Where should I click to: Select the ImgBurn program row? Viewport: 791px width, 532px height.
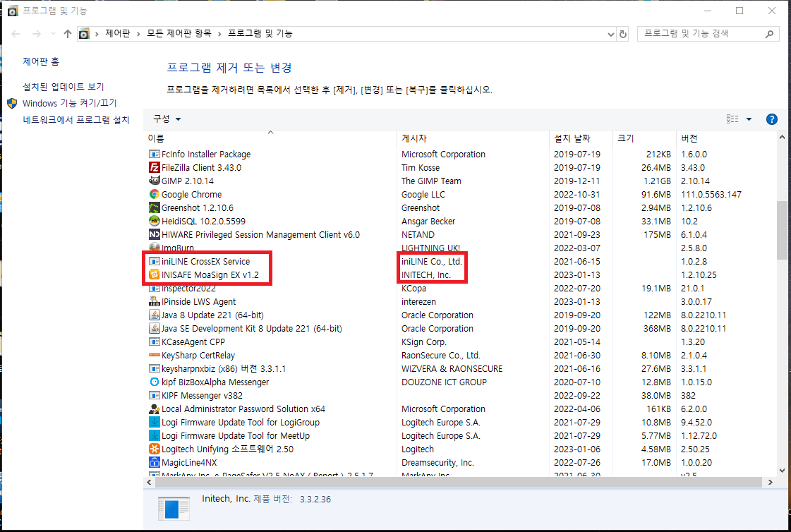click(x=461, y=248)
